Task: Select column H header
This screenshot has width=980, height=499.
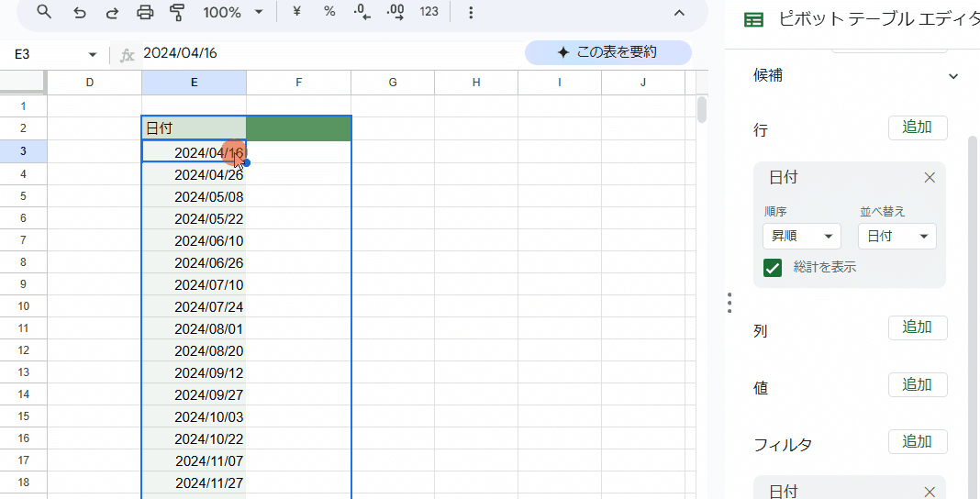Action: [x=476, y=83]
